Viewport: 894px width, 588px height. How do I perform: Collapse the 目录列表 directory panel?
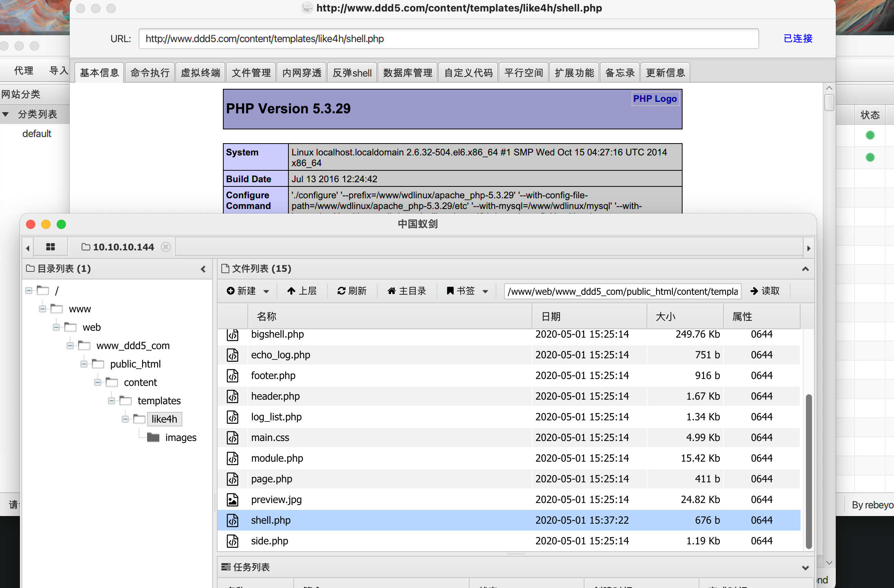tap(203, 269)
